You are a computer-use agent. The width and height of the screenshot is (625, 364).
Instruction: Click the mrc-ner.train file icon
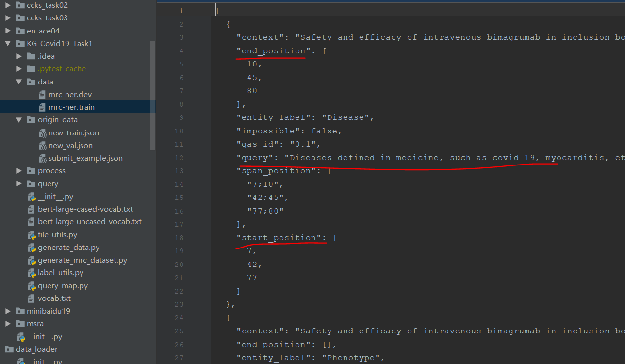point(42,107)
